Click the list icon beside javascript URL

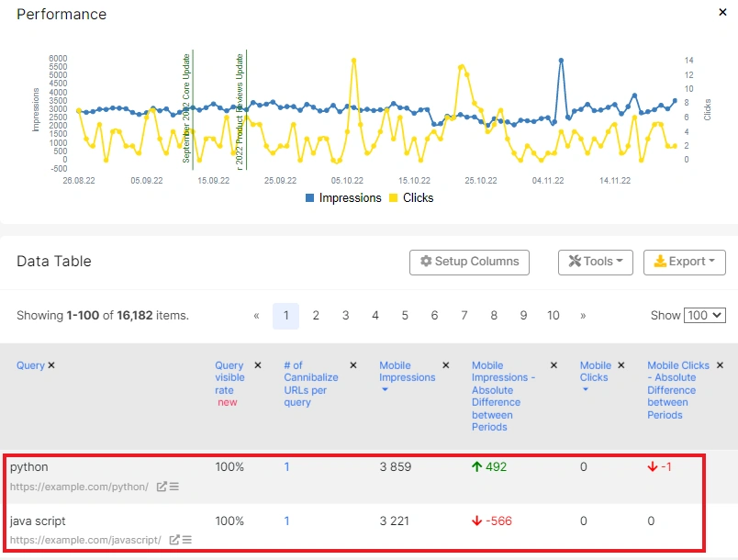pyautogui.click(x=187, y=540)
